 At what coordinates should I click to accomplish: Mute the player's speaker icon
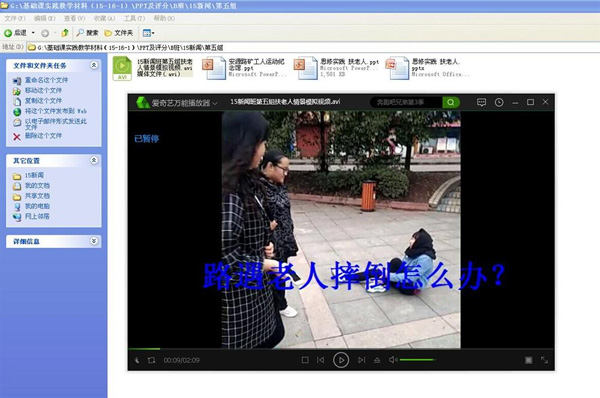[393, 360]
